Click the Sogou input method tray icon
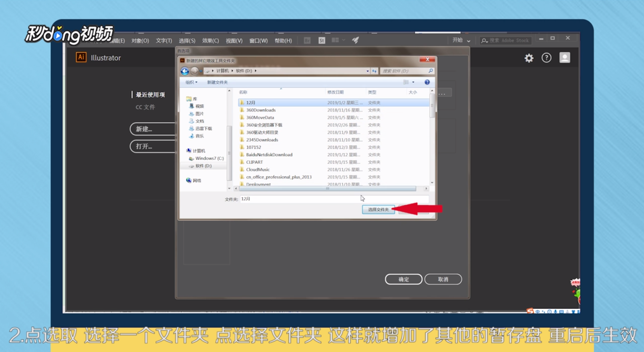The height and width of the screenshot is (352, 644). pyautogui.click(x=530, y=311)
